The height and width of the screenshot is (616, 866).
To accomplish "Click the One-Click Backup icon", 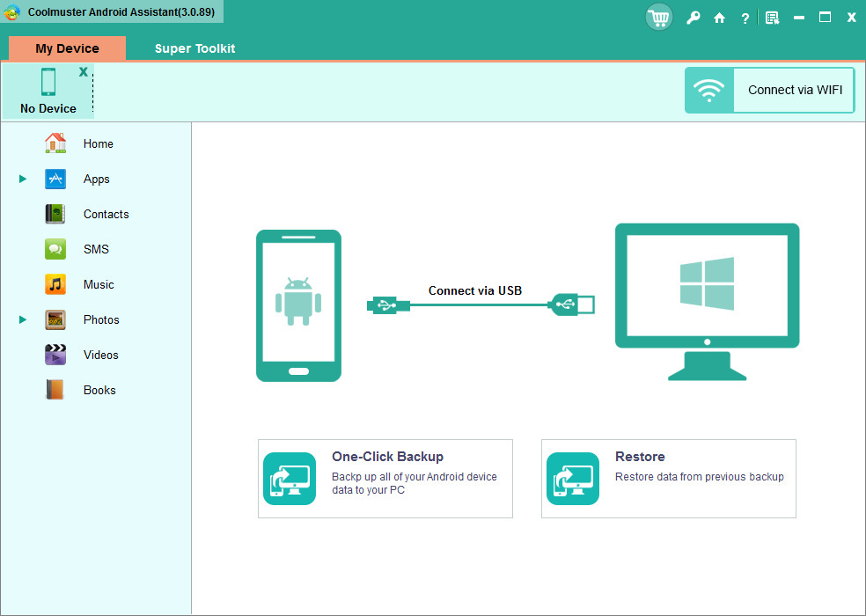I will [x=290, y=479].
